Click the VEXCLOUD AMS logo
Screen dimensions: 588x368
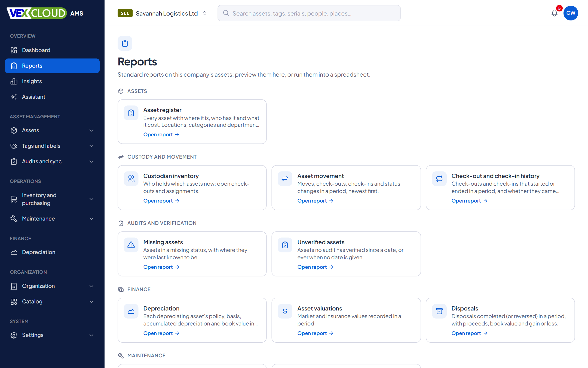pos(45,13)
